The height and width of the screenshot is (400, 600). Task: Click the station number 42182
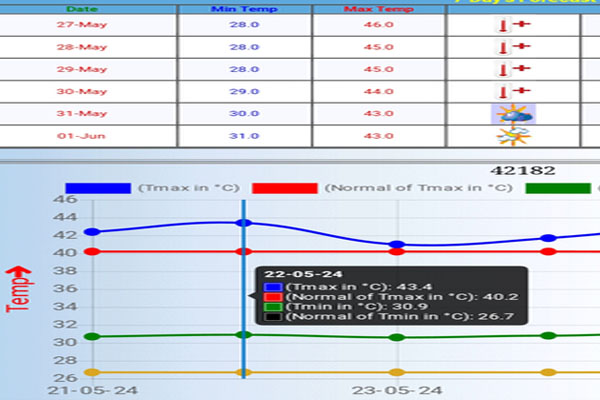[x=523, y=170]
